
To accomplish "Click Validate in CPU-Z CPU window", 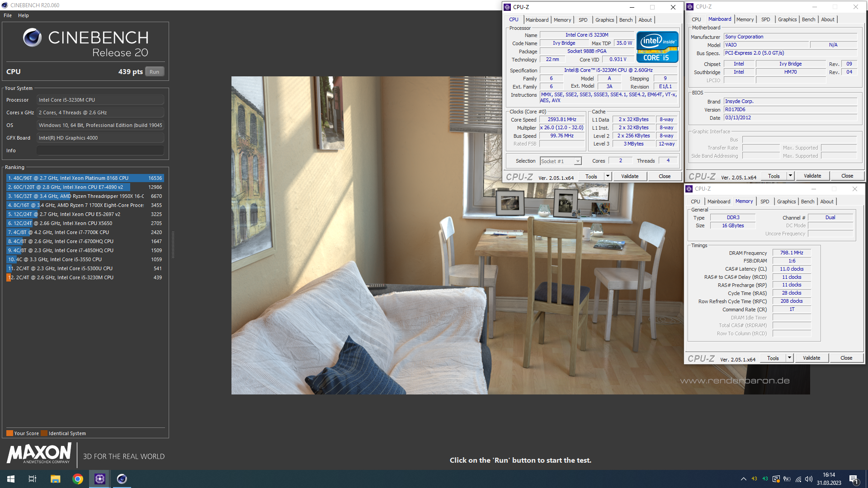I will (630, 177).
